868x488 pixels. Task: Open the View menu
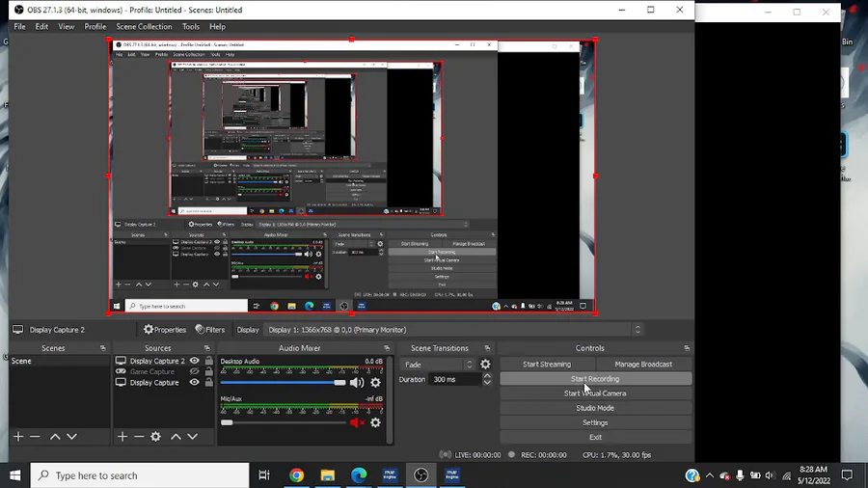pyautogui.click(x=66, y=27)
